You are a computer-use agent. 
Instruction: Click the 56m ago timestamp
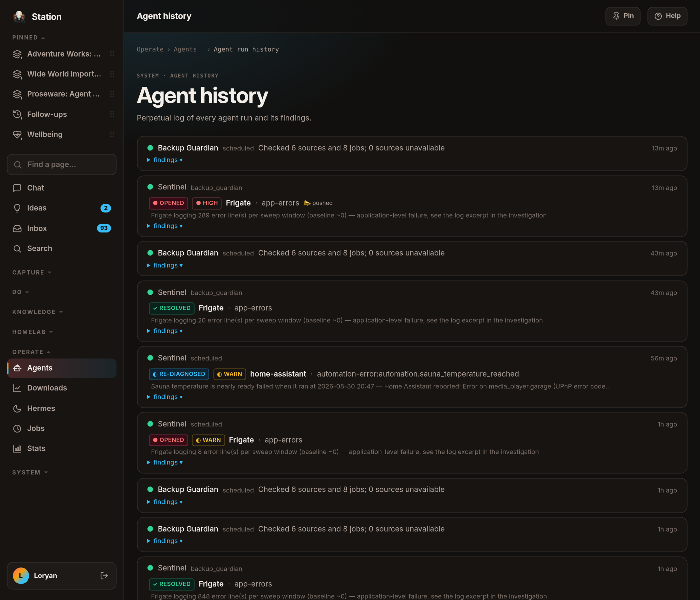[664, 358]
